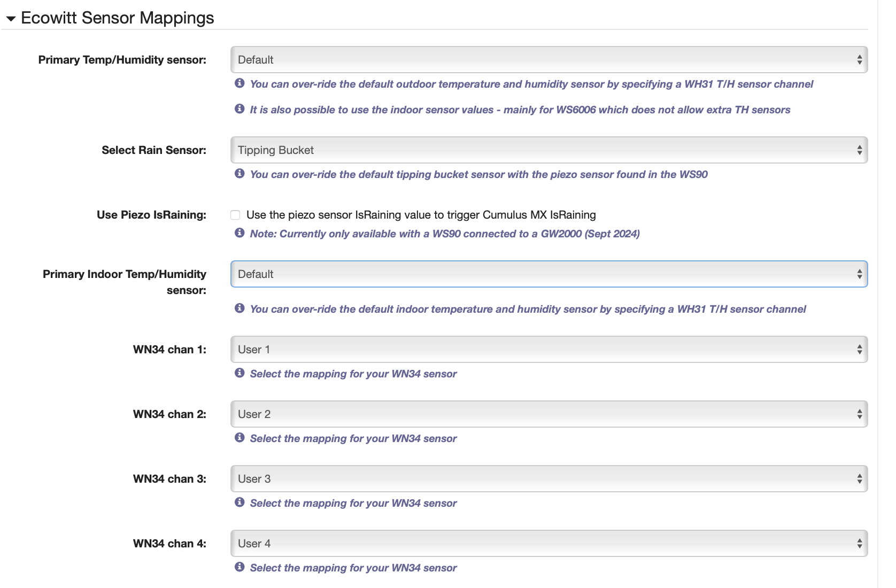Open Primary Indoor Temp/Humidity sensor dropdown
Viewport: 896px width, 588px height.
coord(549,274)
